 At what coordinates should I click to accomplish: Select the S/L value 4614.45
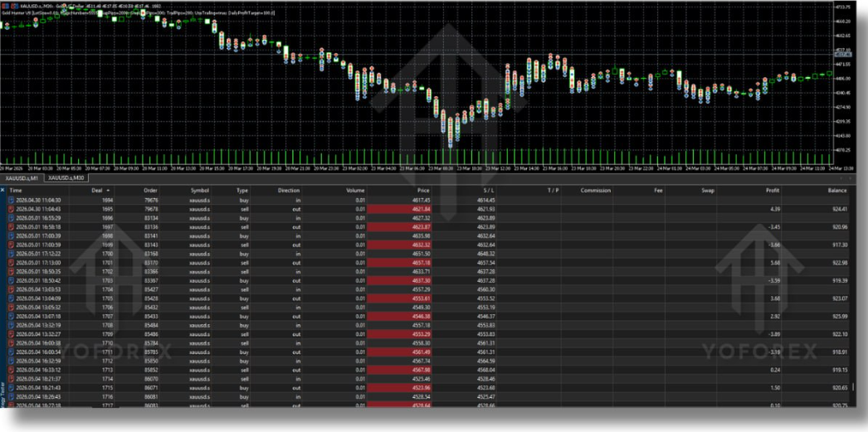click(x=485, y=200)
